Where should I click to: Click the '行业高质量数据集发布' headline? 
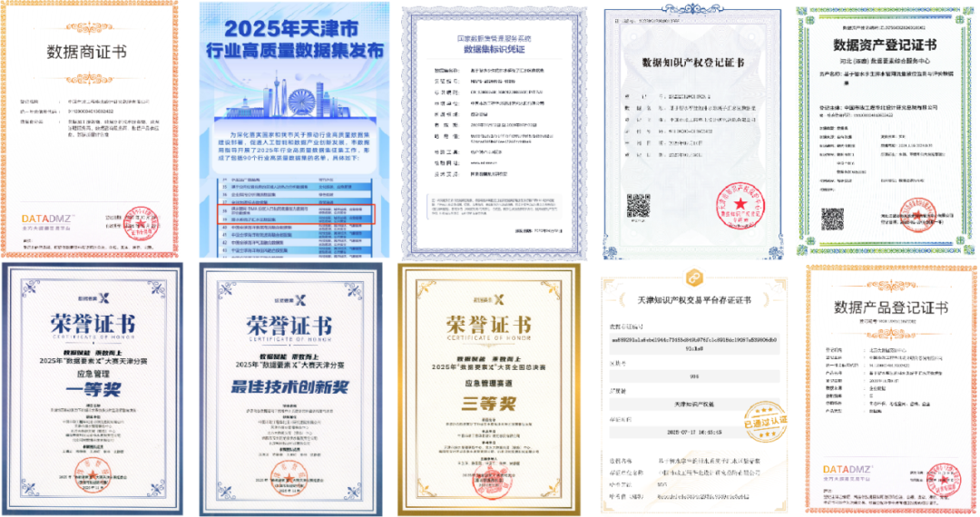coord(295,51)
